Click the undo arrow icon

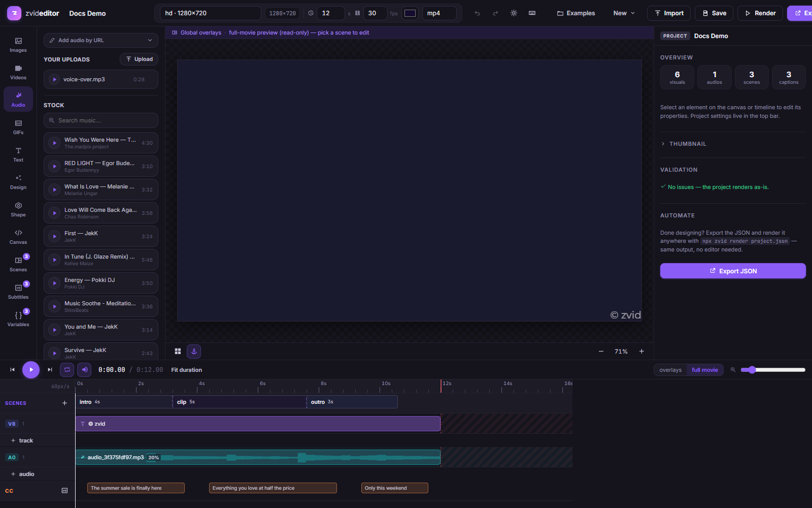click(477, 13)
